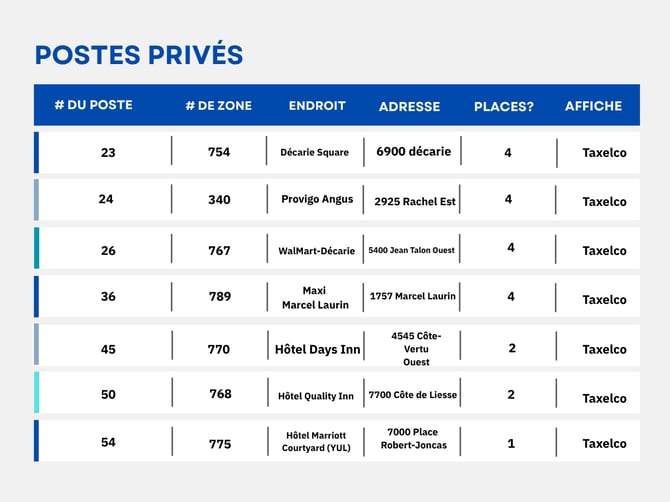Click the 7700 Côte de Liesse address

coord(413,395)
